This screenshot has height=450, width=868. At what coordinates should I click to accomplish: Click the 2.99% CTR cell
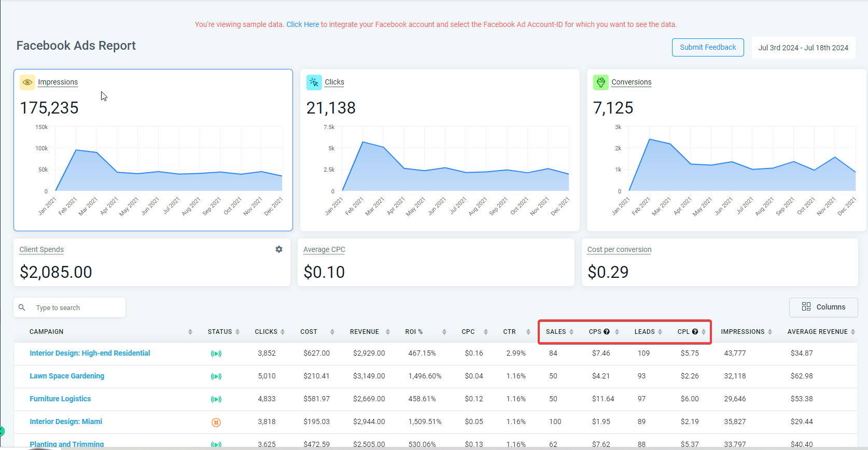coord(516,353)
